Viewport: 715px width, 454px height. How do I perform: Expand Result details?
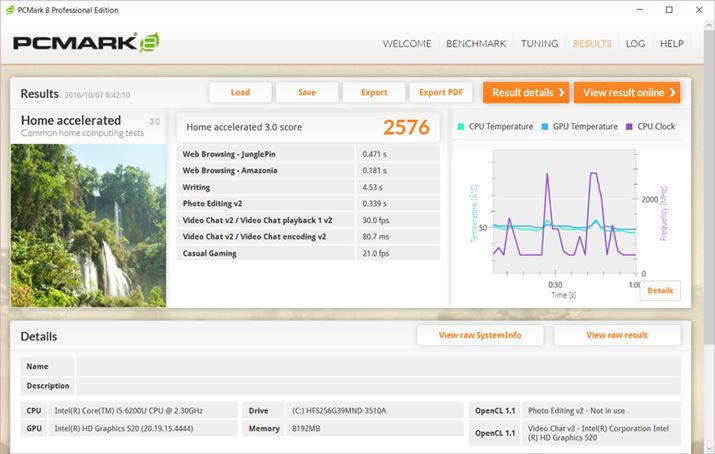tap(526, 93)
